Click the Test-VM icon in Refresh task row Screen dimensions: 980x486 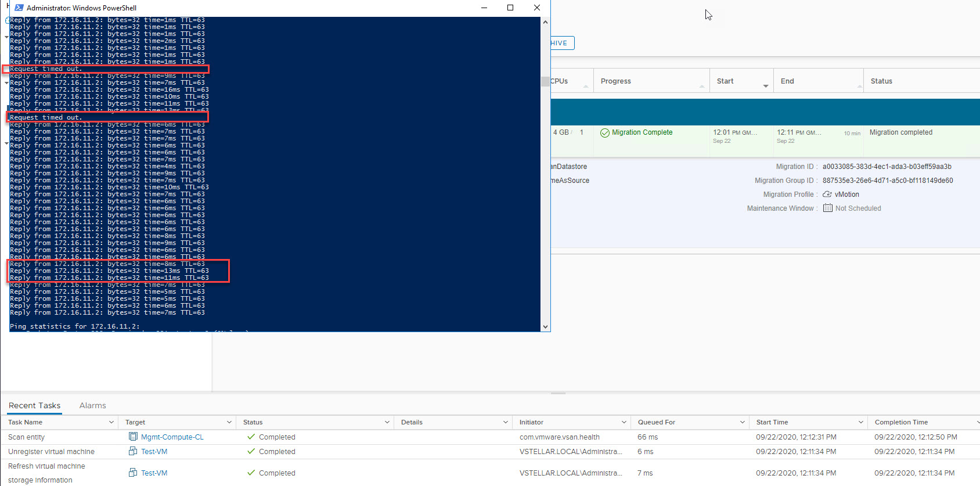tap(133, 473)
